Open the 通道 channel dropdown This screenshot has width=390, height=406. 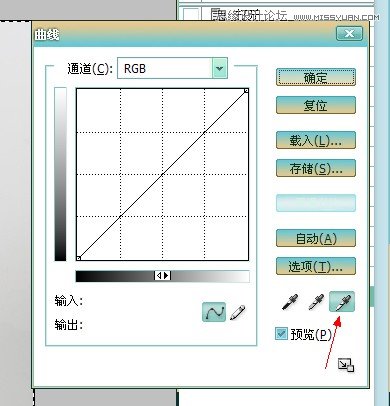[172, 69]
